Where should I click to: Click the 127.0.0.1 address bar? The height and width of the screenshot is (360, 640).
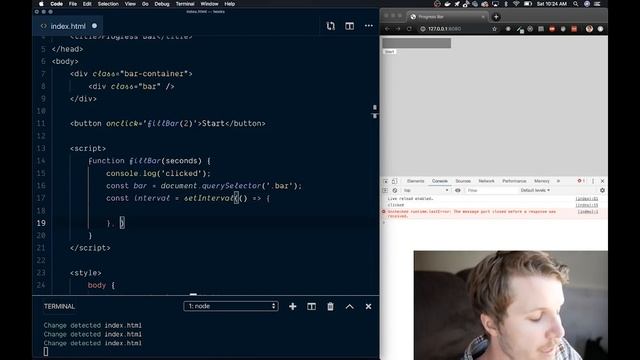point(458,29)
